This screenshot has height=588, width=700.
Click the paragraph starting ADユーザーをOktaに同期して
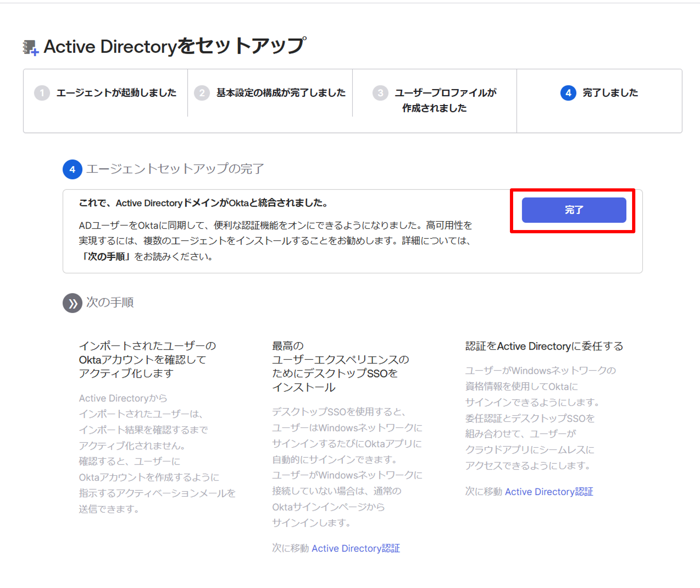click(x=275, y=241)
